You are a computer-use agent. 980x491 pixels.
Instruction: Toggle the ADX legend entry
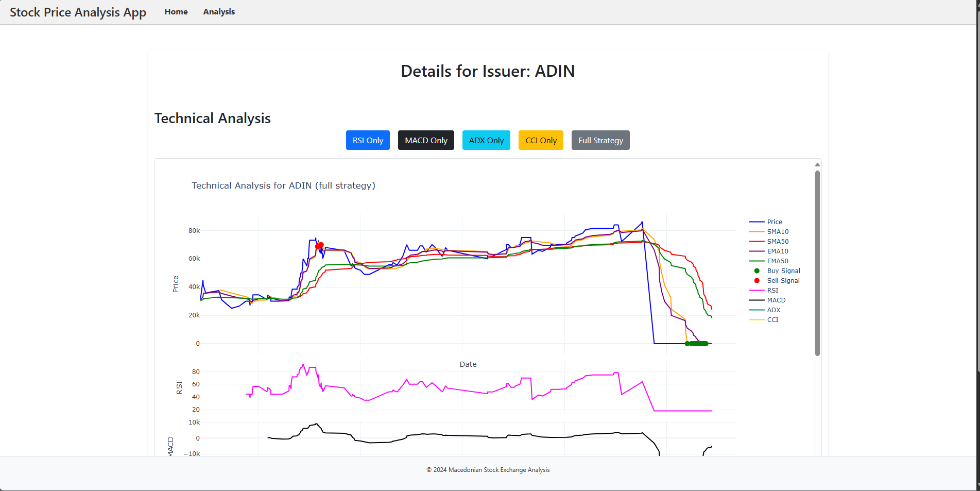(x=765, y=310)
